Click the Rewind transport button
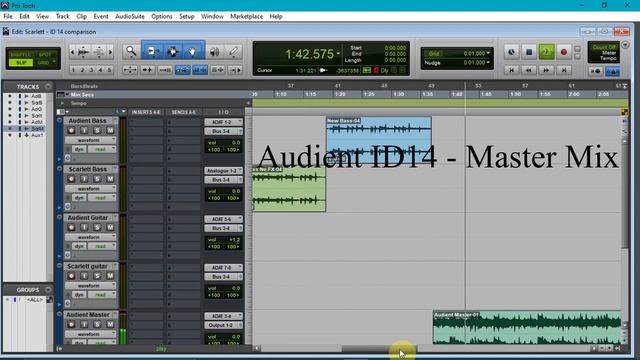 (529, 70)
